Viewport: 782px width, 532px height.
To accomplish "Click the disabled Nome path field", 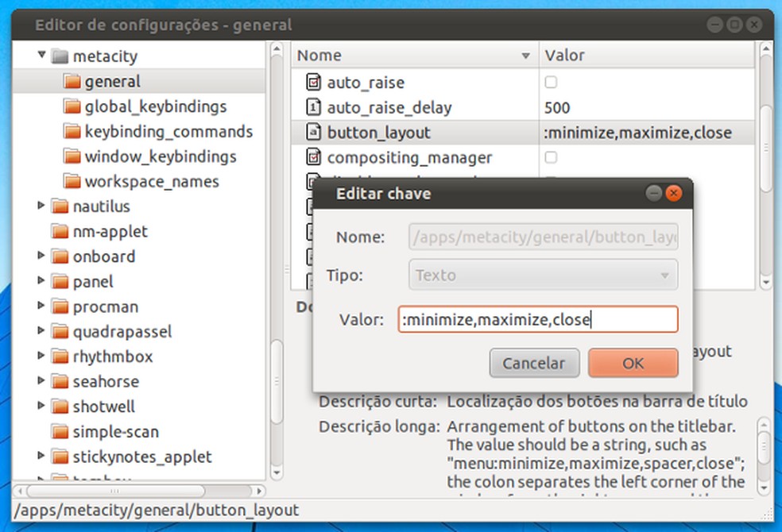I will [x=543, y=237].
